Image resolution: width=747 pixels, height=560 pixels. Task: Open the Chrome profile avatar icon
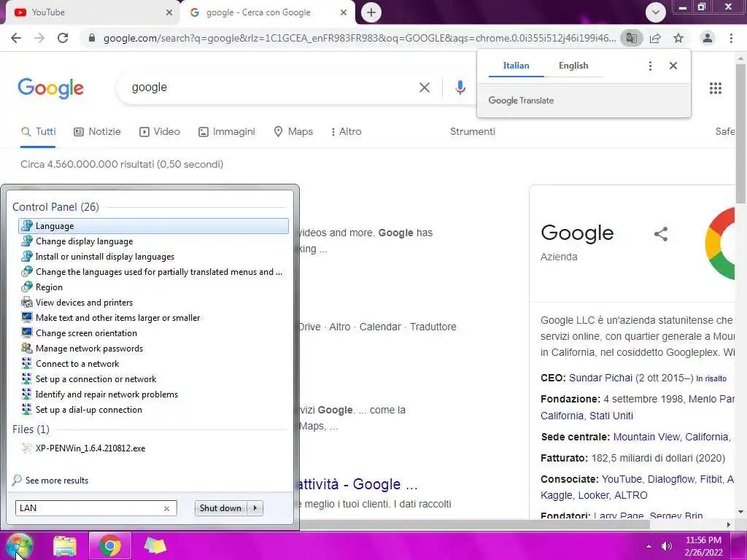pos(708,38)
